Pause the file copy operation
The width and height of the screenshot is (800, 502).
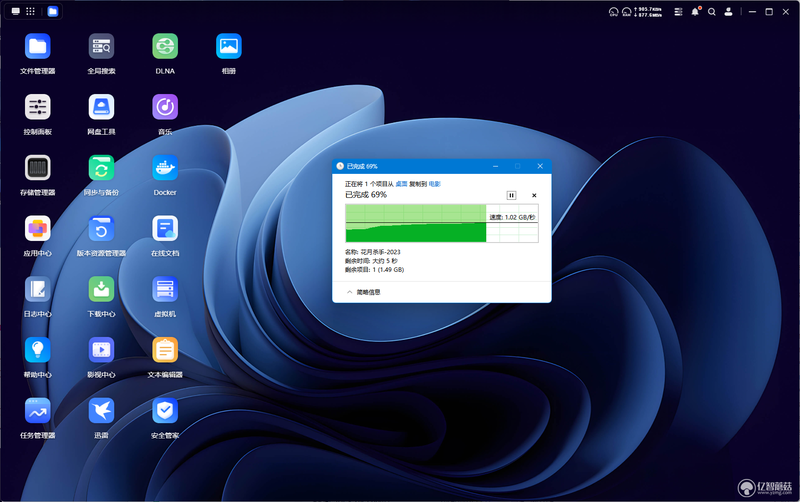tap(511, 195)
